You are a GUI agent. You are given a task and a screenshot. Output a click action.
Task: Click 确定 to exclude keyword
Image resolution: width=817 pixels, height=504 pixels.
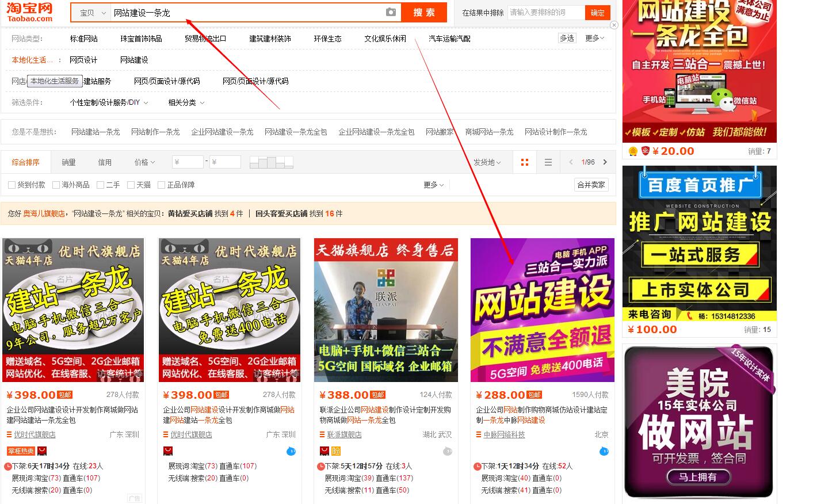point(597,12)
